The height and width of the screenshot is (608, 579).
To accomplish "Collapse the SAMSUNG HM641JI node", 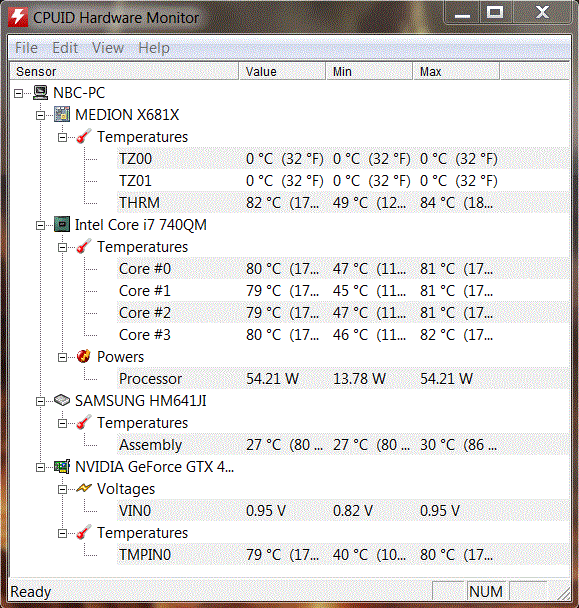I will [40, 401].
